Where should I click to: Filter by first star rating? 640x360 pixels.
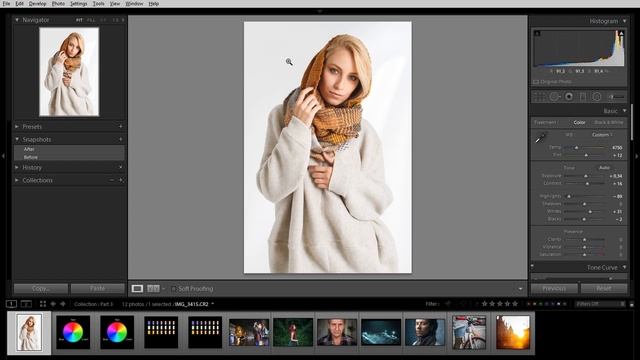[x=484, y=304]
